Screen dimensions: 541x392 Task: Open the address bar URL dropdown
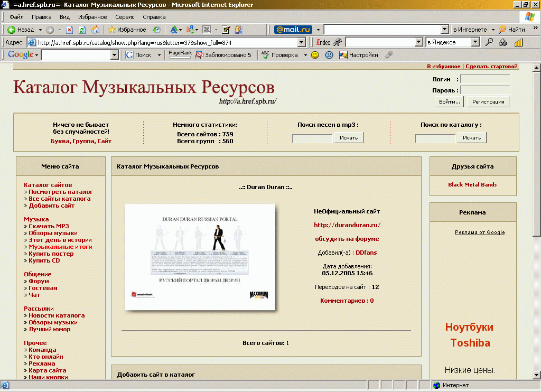(302, 42)
